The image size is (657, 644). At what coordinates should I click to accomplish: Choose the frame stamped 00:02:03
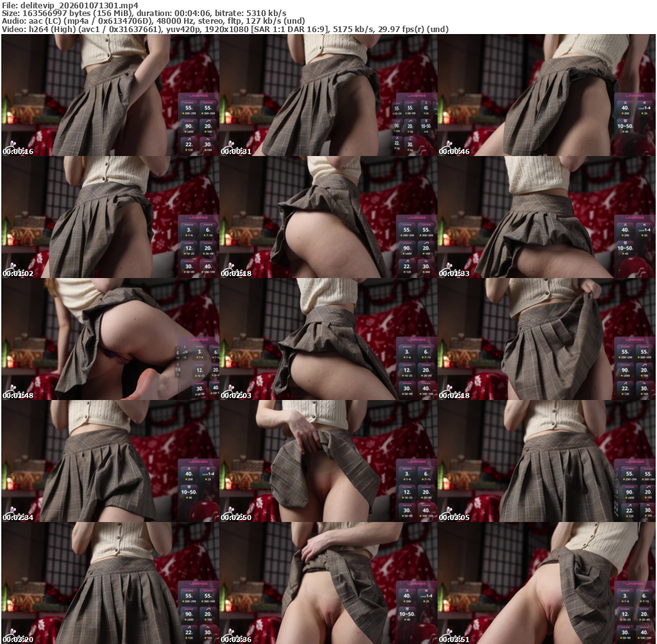coord(328,339)
